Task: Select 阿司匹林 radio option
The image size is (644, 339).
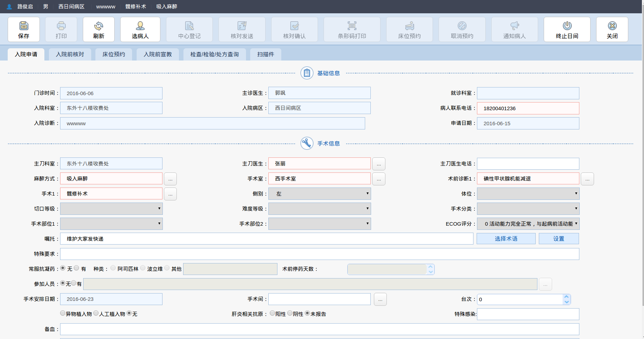Action: click(113, 268)
